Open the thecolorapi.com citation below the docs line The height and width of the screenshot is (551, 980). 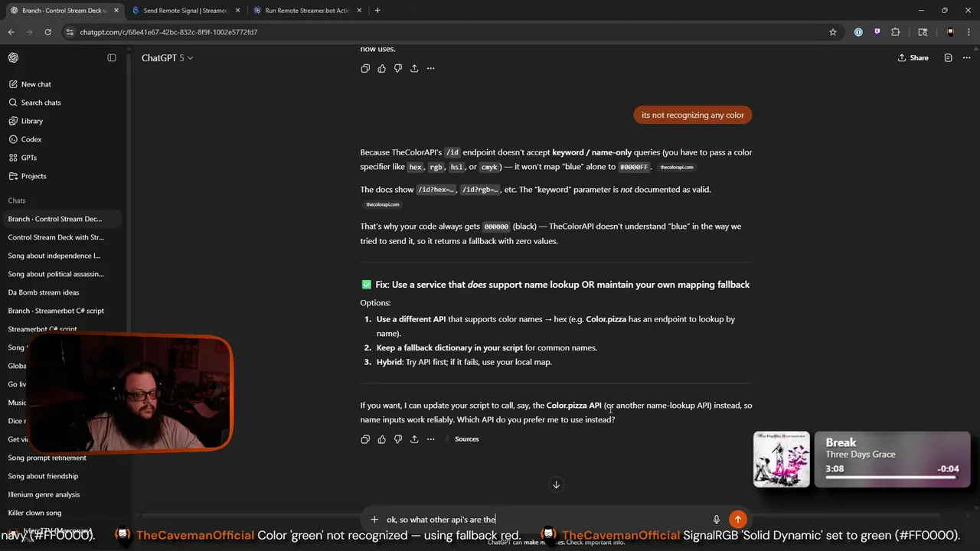(x=382, y=204)
